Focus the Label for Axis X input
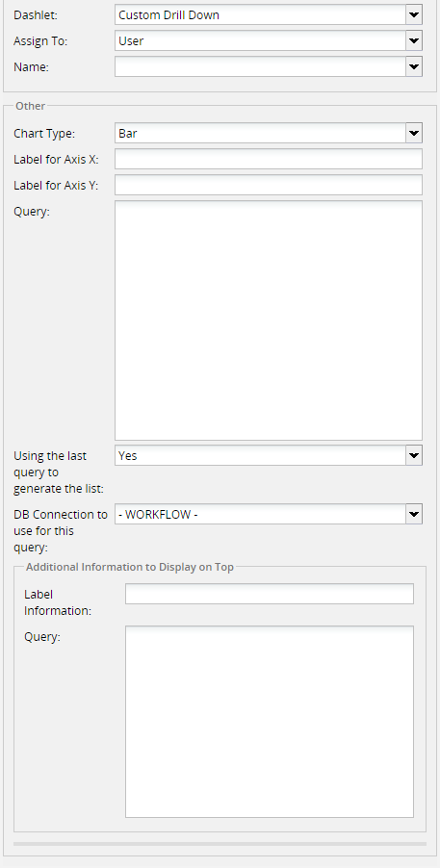The height and width of the screenshot is (868, 440). [x=269, y=159]
